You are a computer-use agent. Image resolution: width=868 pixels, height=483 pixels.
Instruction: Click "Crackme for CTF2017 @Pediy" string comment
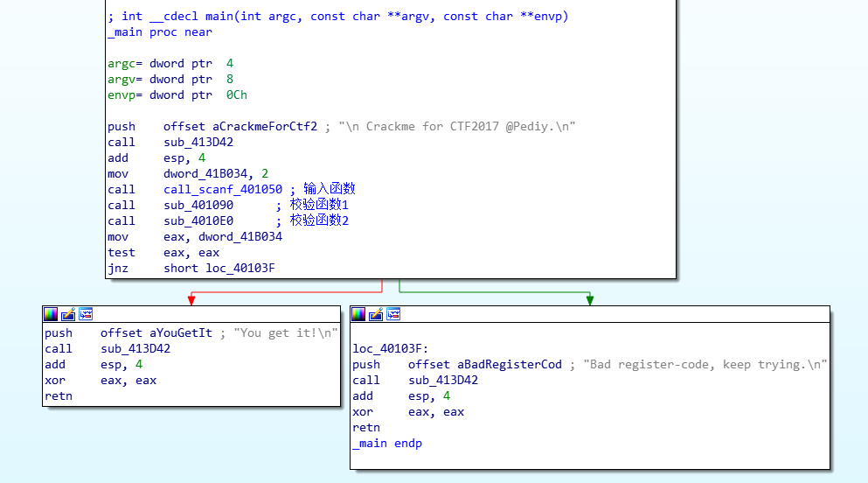coord(457,126)
